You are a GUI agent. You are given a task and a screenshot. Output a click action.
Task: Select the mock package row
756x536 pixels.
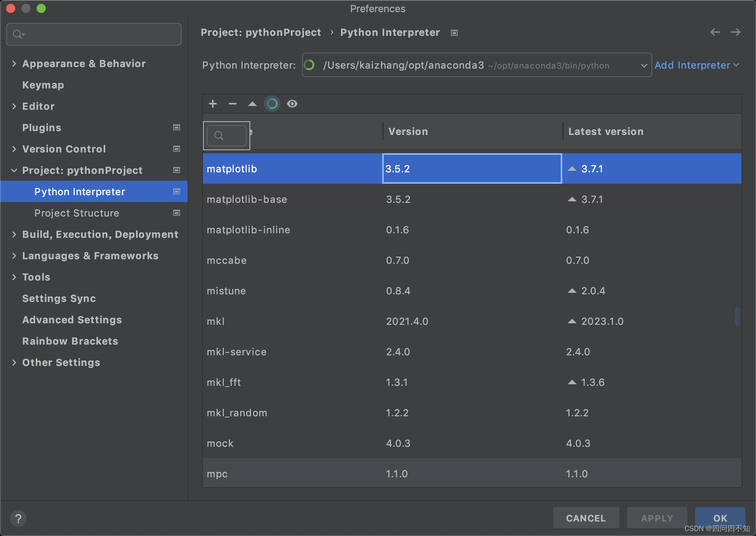tap(472, 443)
